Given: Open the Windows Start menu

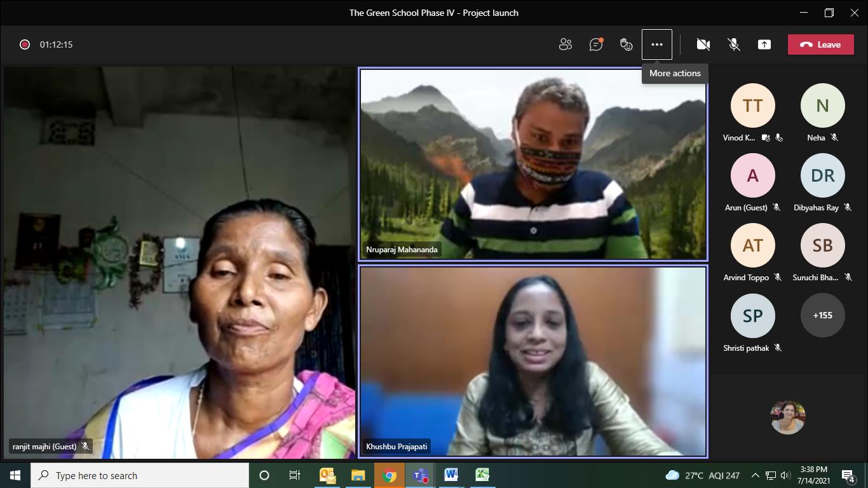Looking at the screenshot, I should point(15,475).
